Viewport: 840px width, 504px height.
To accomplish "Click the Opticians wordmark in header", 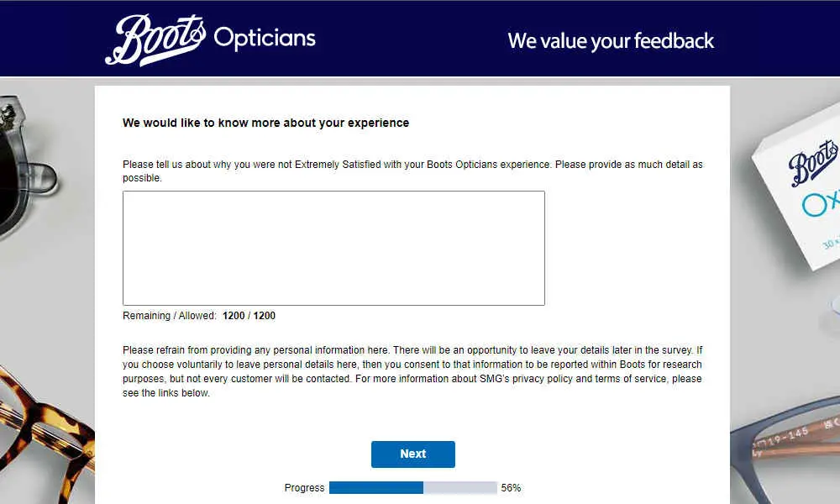I will pos(265,39).
